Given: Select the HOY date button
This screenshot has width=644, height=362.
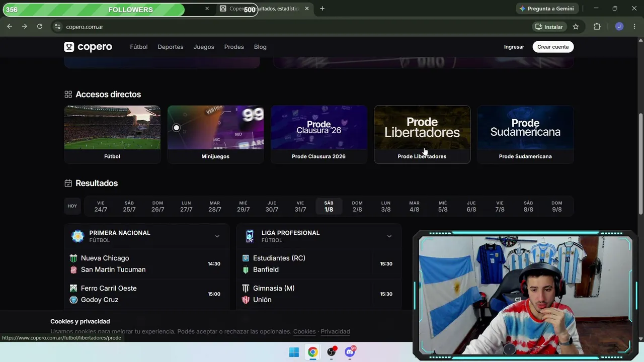Looking at the screenshot, I should (x=72, y=206).
